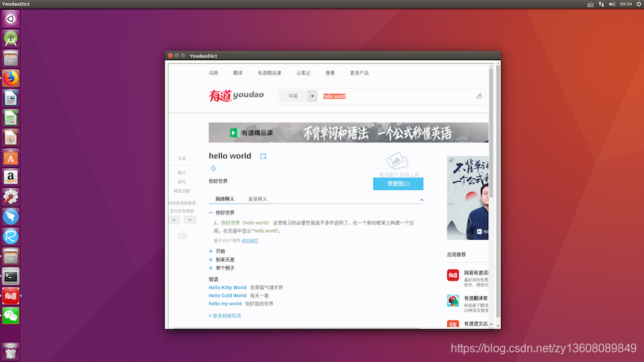Vote not helpful with the down arrow button
Image resolution: width=644 pixels, height=362 pixels.
coord(190,220)
